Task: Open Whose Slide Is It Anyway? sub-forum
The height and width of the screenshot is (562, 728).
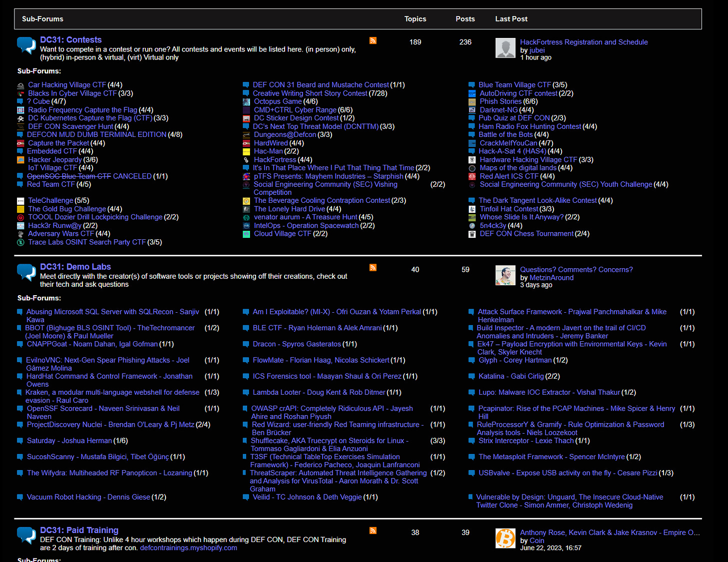Action: tap(521, 217)
